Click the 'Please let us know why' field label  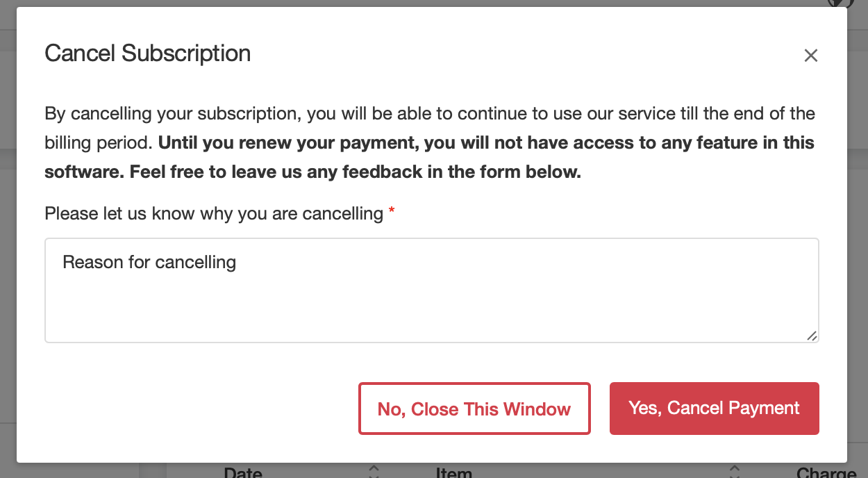point(214,213)
